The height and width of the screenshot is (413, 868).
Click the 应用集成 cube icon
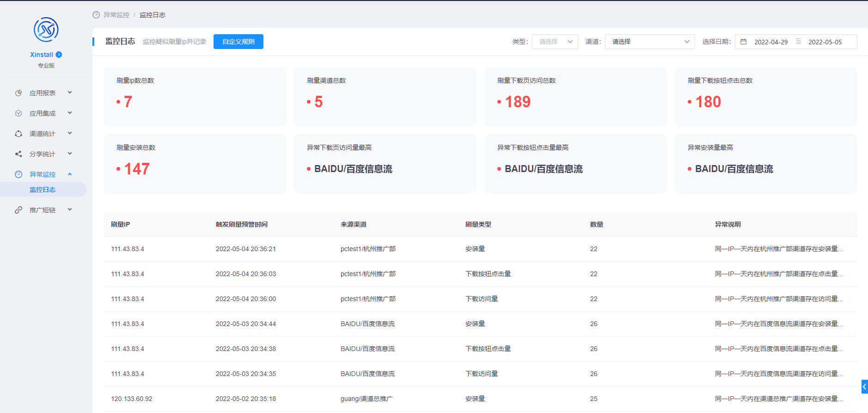click(x=18, y=113)
